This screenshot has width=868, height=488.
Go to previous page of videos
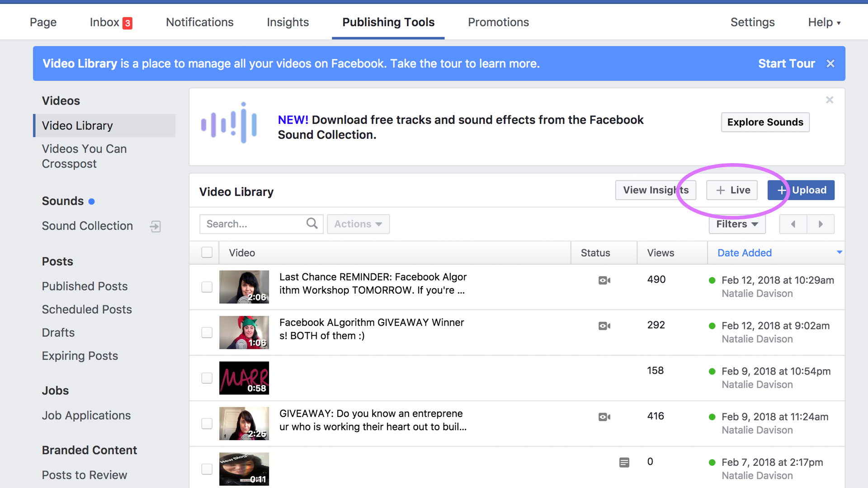click(x=793, y=224)
